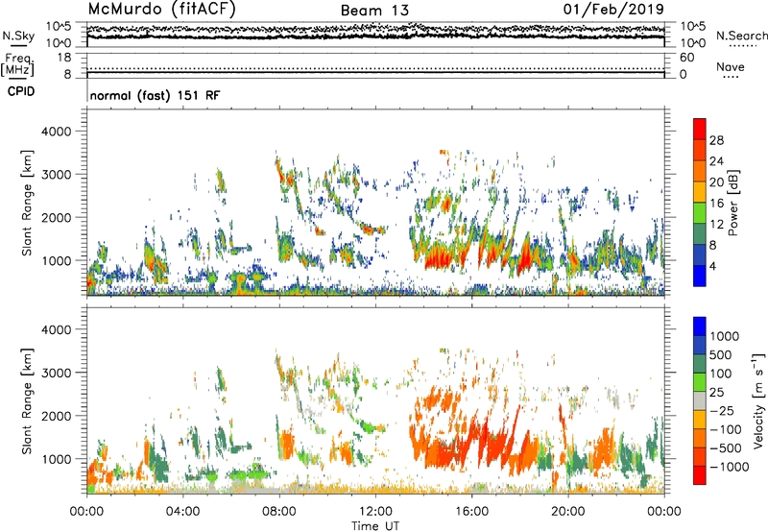Select the 16:00 time axis label
The height and width of the screenshot is (532, 768).
(471, 512)
